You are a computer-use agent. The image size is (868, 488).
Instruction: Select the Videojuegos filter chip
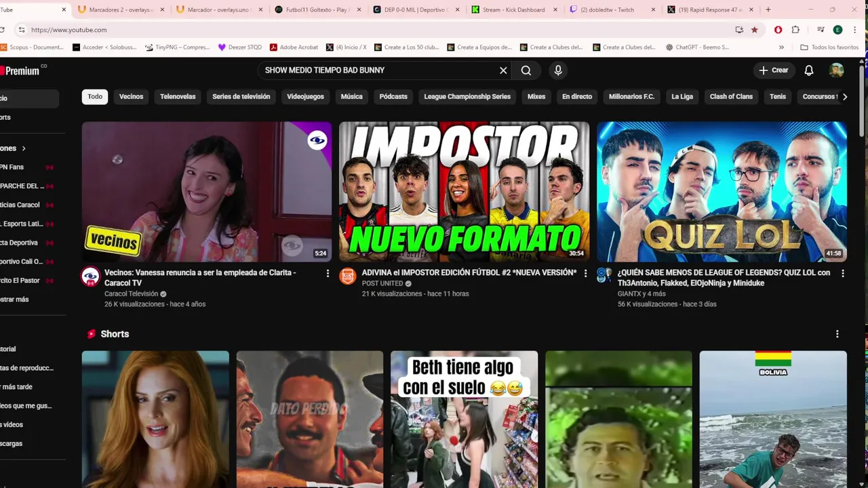click(305, 97)
